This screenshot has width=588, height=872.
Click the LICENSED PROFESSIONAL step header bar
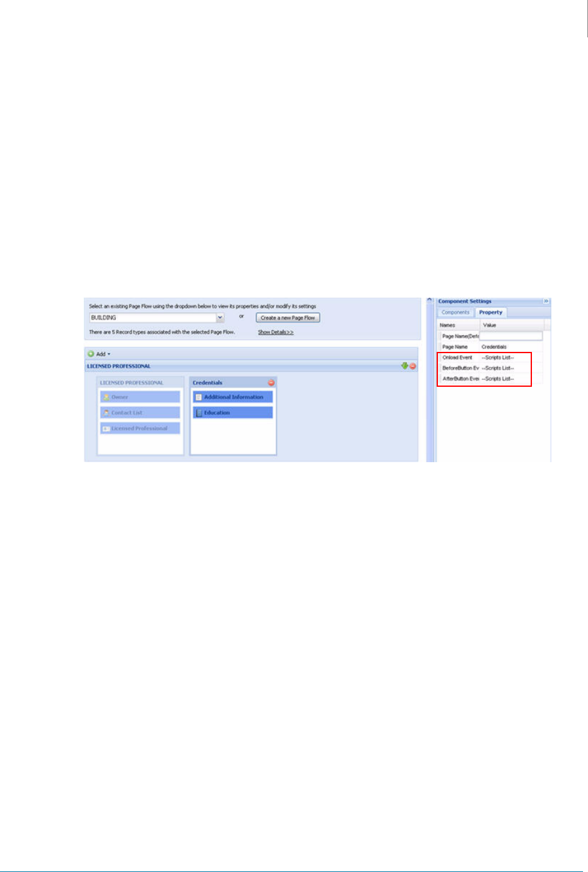(251, 366)
